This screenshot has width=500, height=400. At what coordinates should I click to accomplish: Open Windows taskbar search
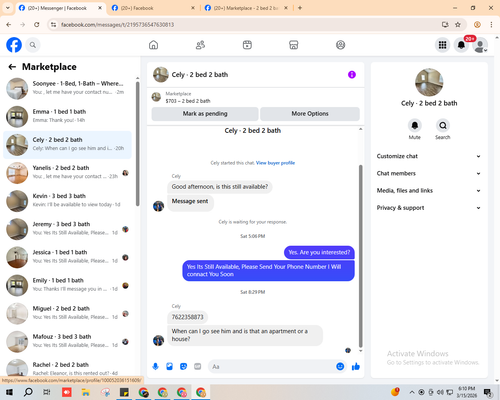(x=28, y=392)
